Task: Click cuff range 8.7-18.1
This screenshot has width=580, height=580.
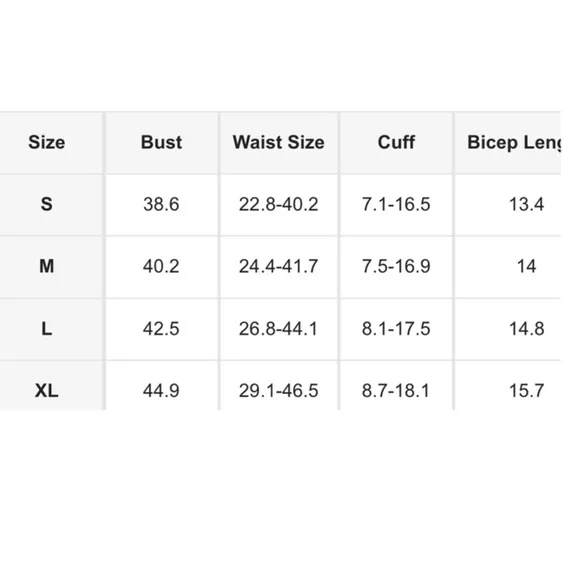Action: [x=396, y=391]
